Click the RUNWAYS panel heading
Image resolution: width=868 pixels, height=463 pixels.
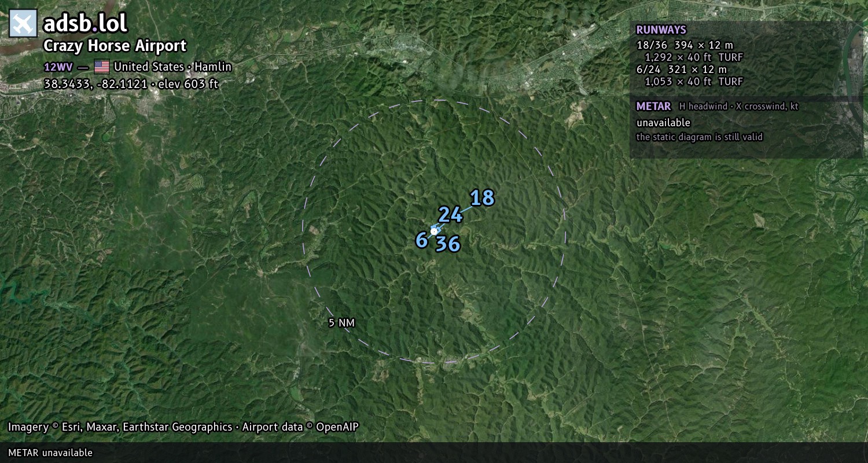(x=661, y=30)
